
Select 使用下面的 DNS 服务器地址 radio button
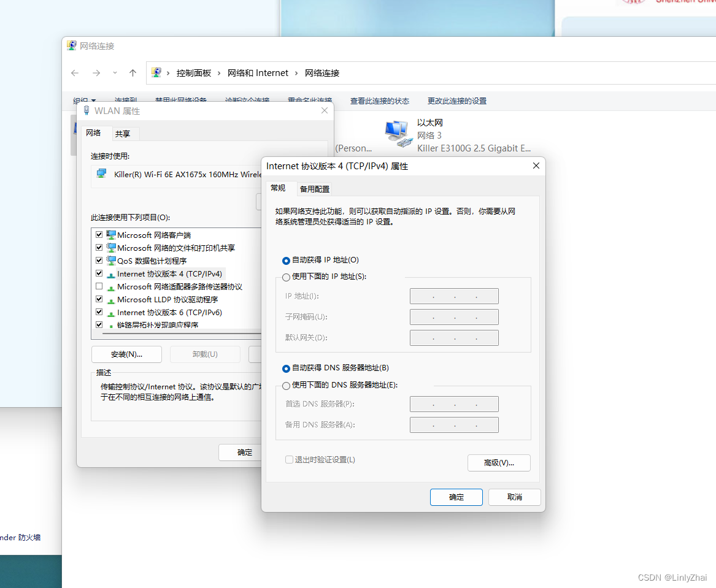tap(286, 386)
